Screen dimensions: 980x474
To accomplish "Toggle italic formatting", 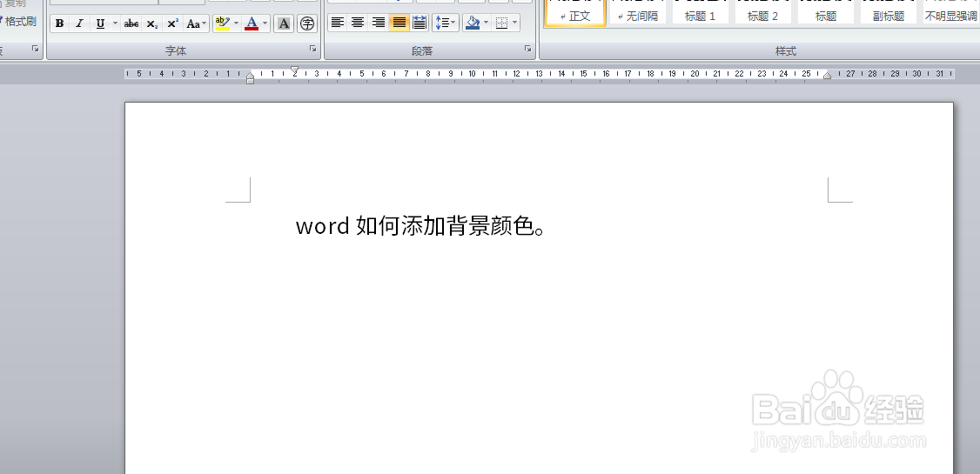I will click(x=79, y=23).
